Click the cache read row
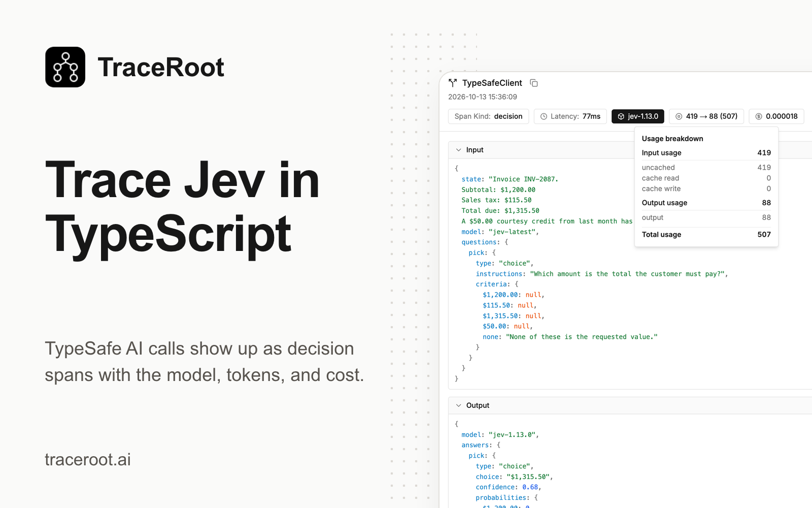Image resolution: width=812 pixels, height=508 pixels. pos(706,178)
